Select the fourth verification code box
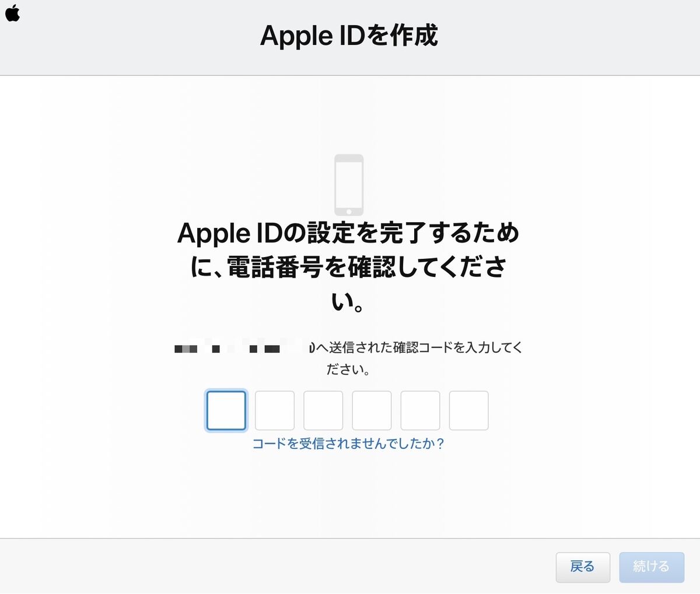This screenshot has height=594, width=700. point(372,410)
